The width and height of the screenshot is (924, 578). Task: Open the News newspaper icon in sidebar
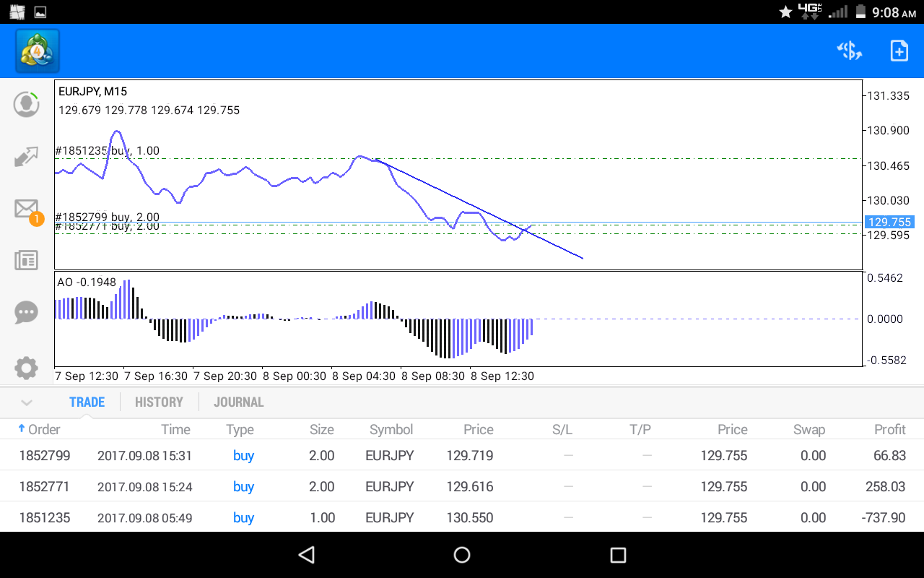tap(27, 261)
